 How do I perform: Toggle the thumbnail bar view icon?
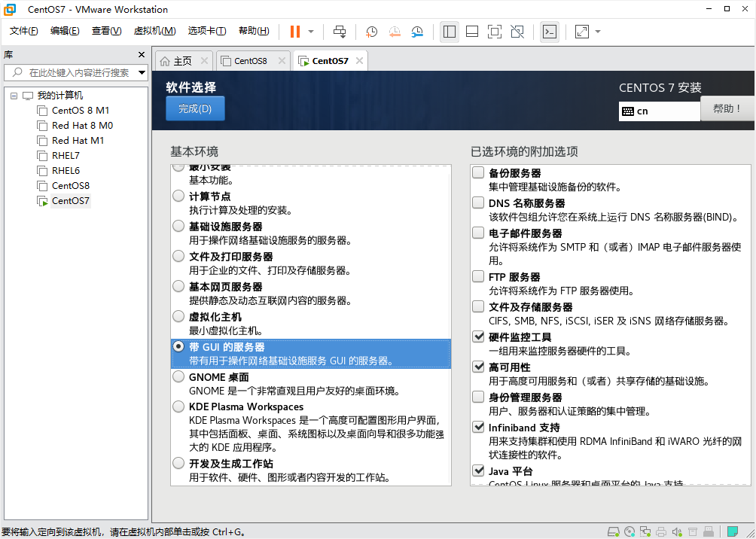pos(472,32)
